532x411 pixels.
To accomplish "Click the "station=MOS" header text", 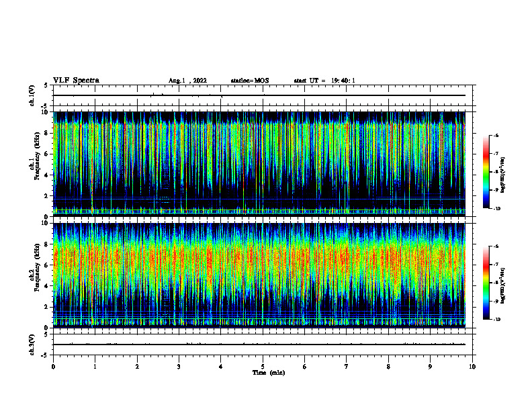I will tap(250, 81).
